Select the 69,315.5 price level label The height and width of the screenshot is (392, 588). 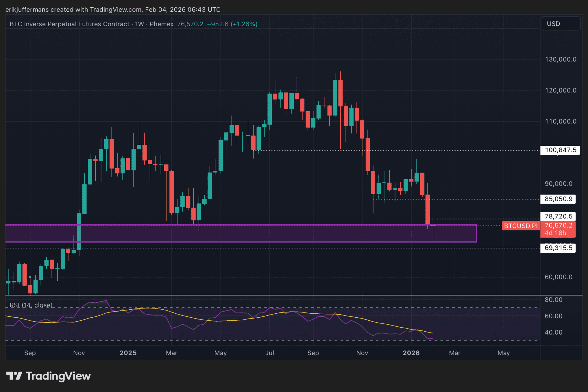[x=558, y=248]
